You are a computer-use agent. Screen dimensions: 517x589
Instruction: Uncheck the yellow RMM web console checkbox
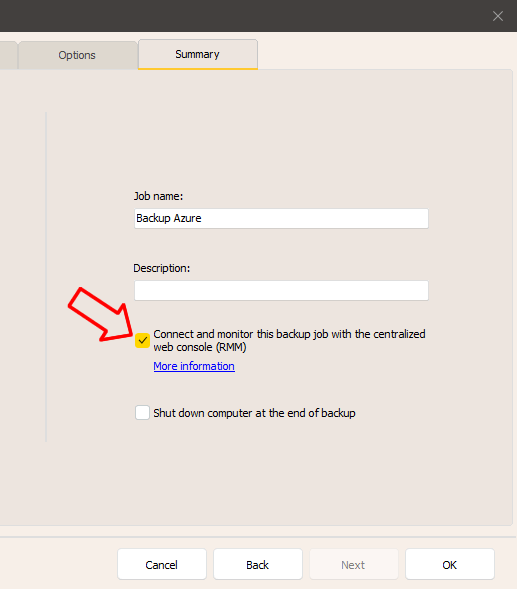142,341
